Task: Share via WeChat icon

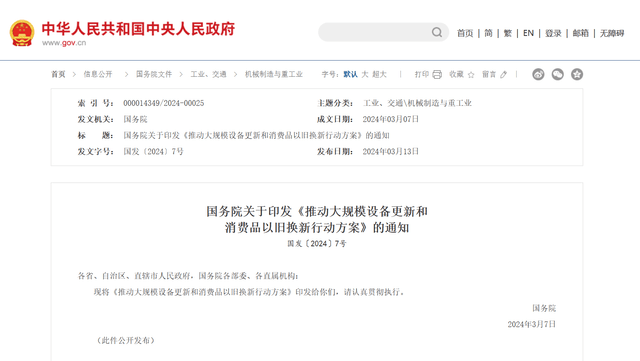Action: pyautogui.click(x=558, y=74)
